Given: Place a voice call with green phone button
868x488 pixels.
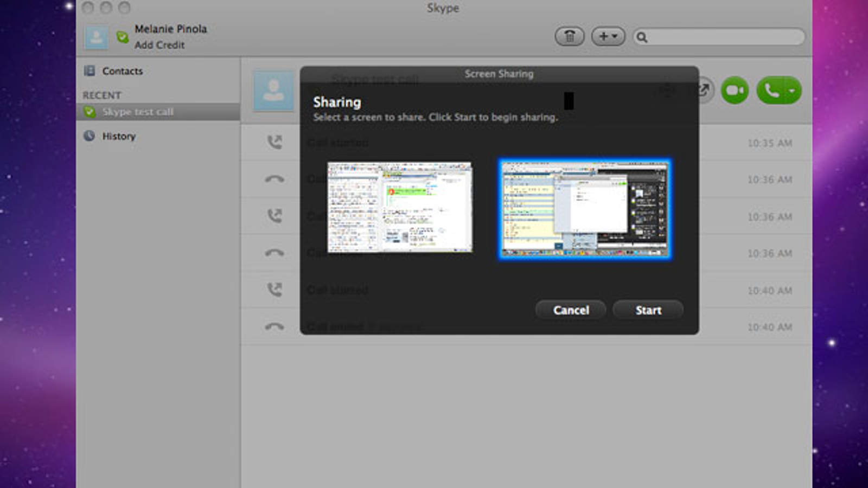Looking at the screenshot, I should tap(771, 91).
